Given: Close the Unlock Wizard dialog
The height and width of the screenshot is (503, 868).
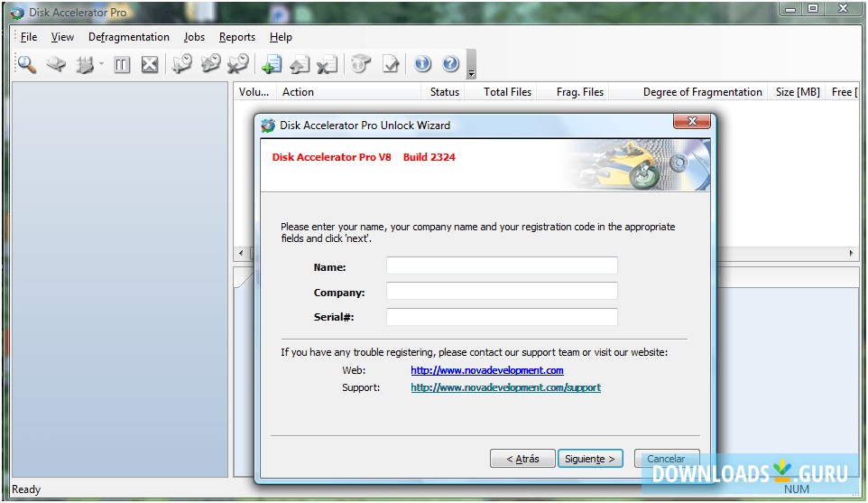Looking at the screenshot, I should [x=691, y=121].
